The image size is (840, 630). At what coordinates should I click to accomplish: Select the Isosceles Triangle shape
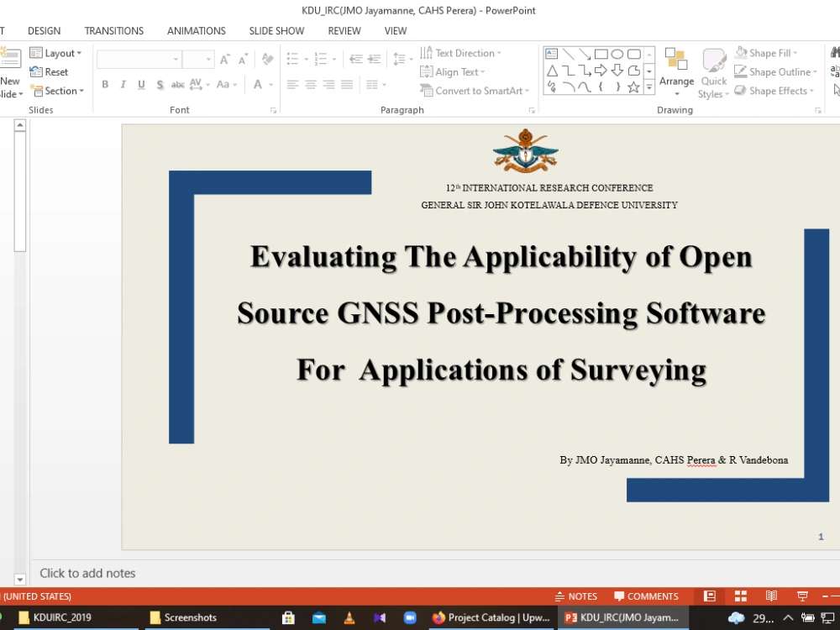coord(552,71)
